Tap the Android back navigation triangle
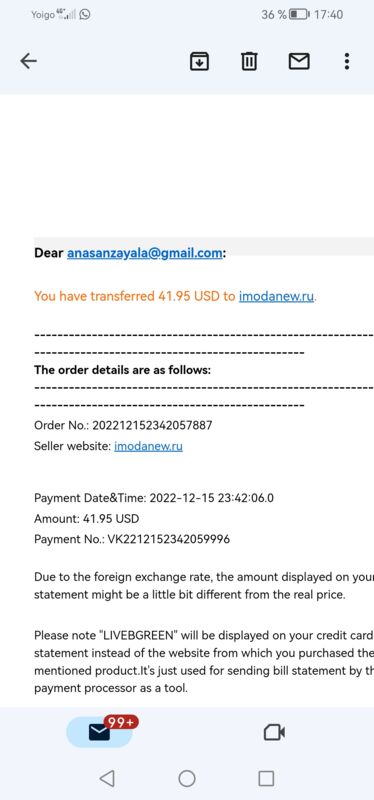This screenshot has height=800, width=374. click(x=107, y=778)
